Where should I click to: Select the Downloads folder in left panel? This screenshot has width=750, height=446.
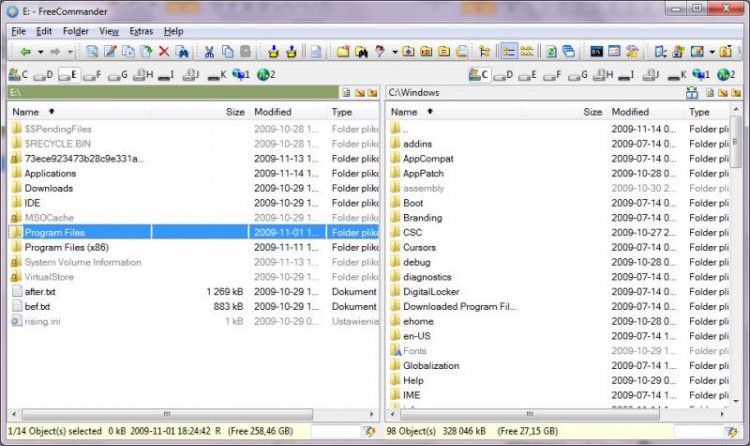click(x=48, y=189)
